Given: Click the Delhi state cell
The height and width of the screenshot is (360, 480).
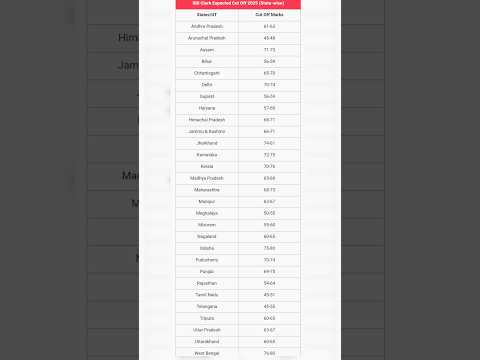Looking at the screenshot, I should 207,85.
